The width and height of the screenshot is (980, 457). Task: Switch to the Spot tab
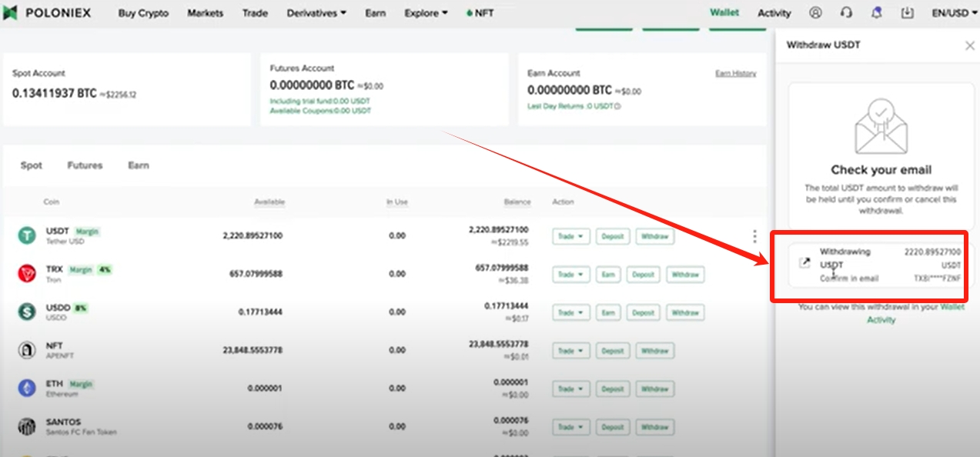(32, 165)
